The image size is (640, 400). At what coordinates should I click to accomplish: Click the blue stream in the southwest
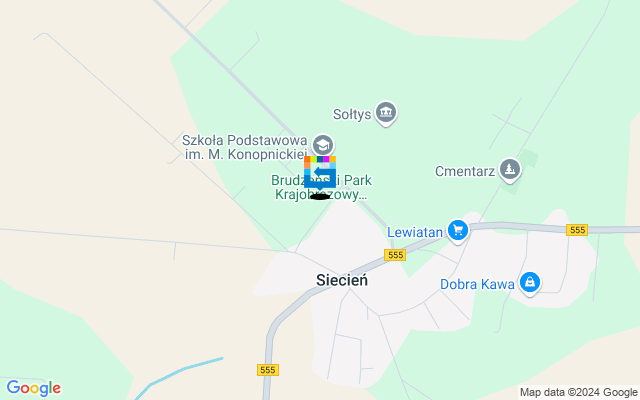pyautogui.click(x=178, y=378)
